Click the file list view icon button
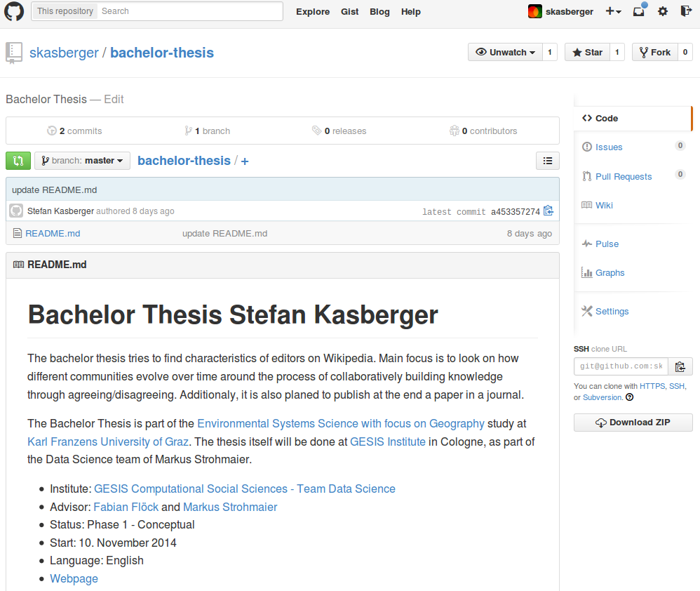Image resolution: width=700 pixels, height=591 pixels. point(548,161)
